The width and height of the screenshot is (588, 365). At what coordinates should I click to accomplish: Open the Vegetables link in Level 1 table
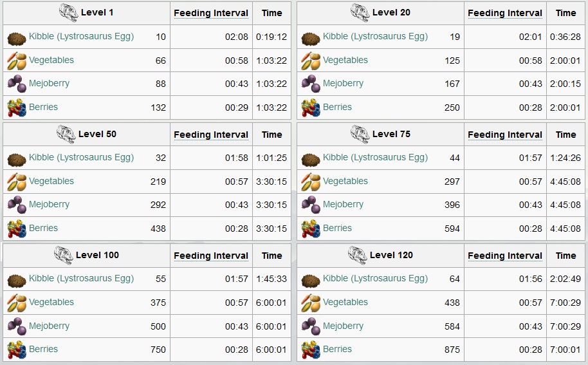(x=51, y=60)
